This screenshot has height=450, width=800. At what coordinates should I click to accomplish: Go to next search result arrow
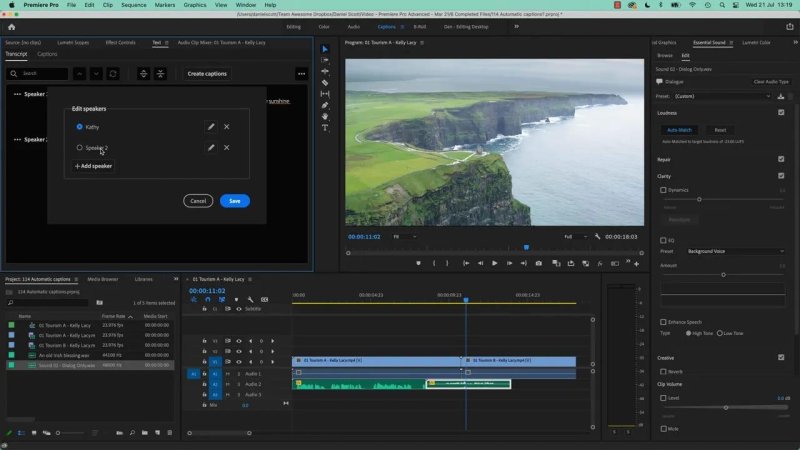coord(96,74)
